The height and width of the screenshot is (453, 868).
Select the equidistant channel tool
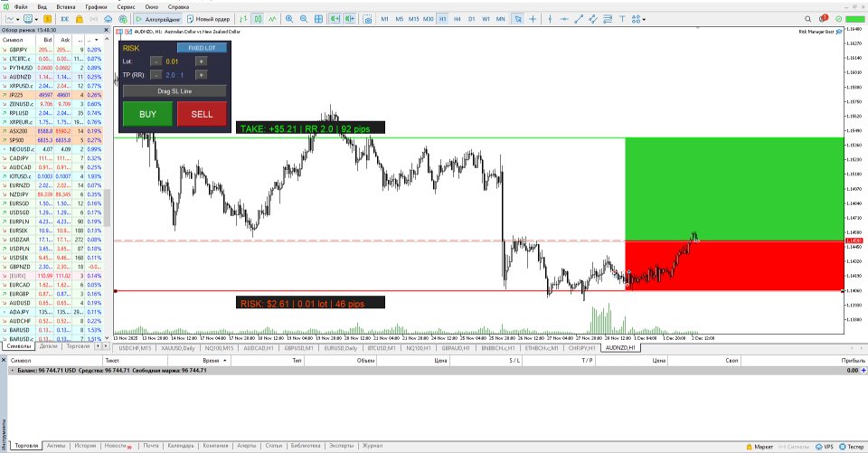coord(593,19)
